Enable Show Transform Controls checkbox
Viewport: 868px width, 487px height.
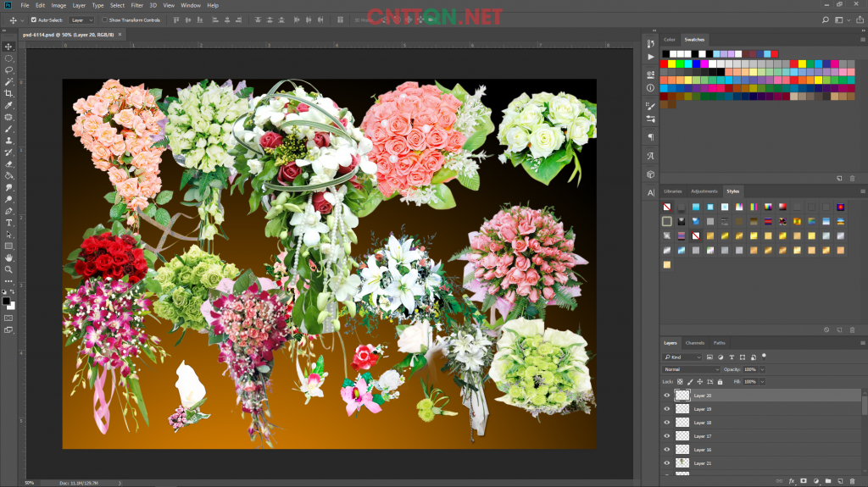(x=104, y=20)
